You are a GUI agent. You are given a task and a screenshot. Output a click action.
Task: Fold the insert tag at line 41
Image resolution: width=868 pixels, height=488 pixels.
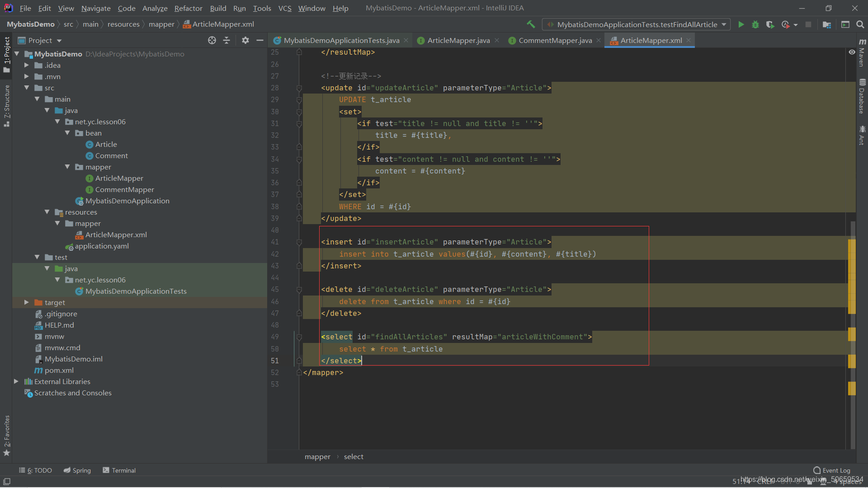tap(299, 242)
